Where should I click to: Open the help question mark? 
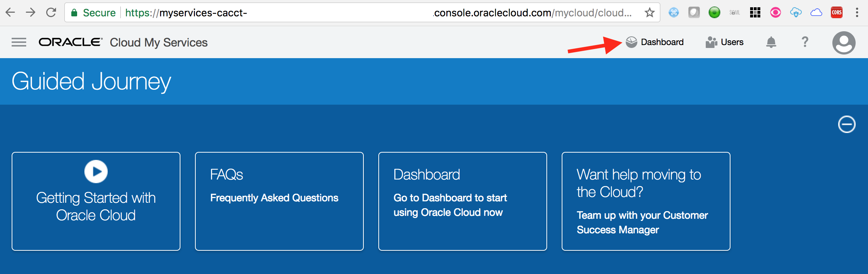tap(805, 42)
